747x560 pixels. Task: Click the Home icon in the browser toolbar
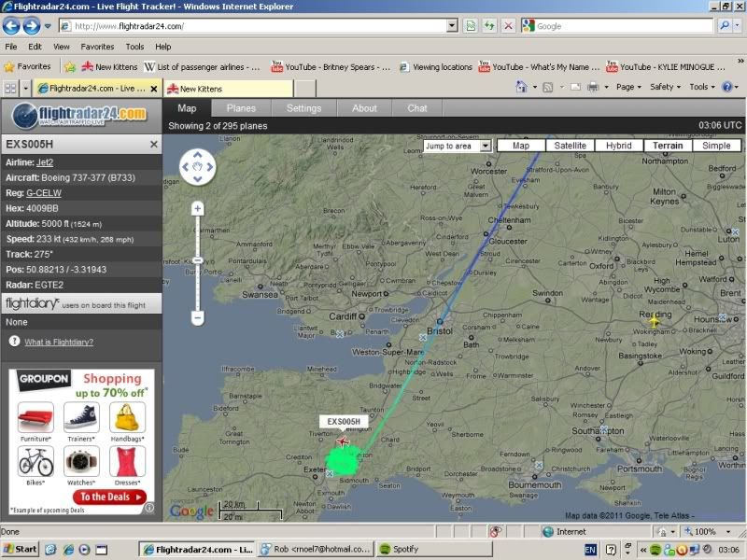(x=522, y=86)
